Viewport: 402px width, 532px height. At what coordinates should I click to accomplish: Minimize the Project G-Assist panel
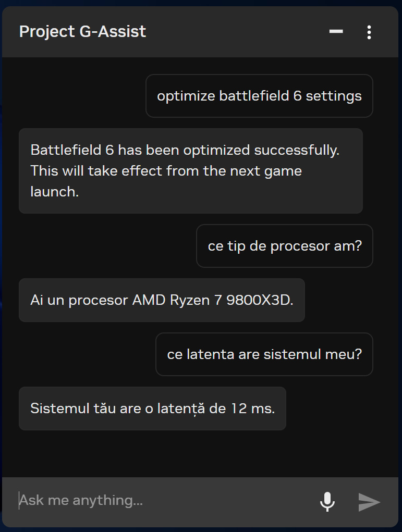tap(336, 32)
